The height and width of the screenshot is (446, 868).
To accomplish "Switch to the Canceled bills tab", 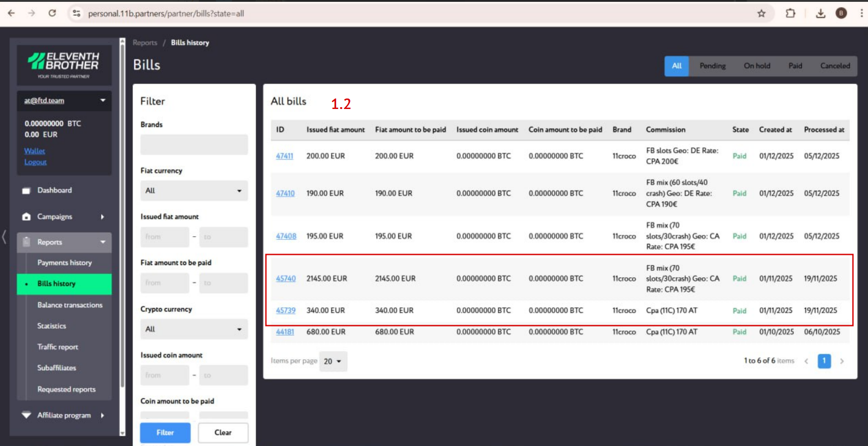I will point(835,66).
